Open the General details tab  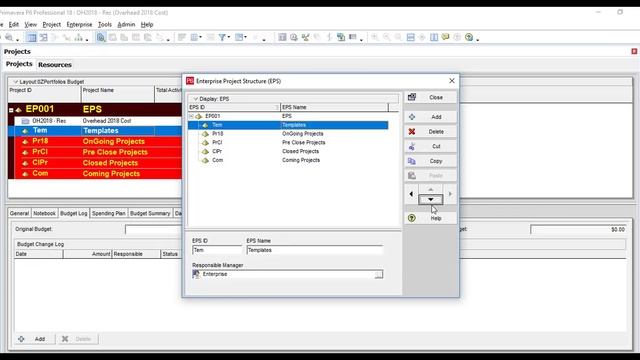coord(19,213)
